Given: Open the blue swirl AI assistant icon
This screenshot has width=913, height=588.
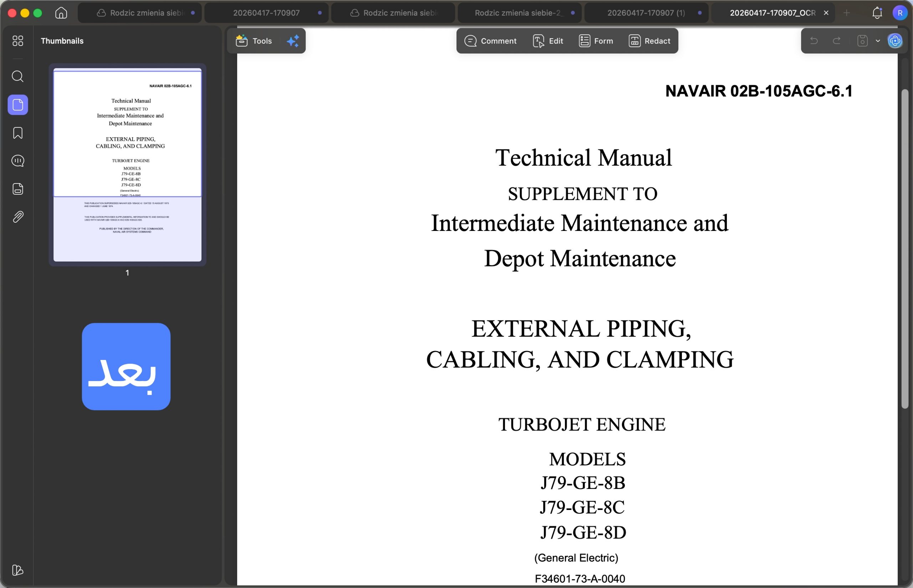Looking at the screenshot, I should [x=895, y=41].
